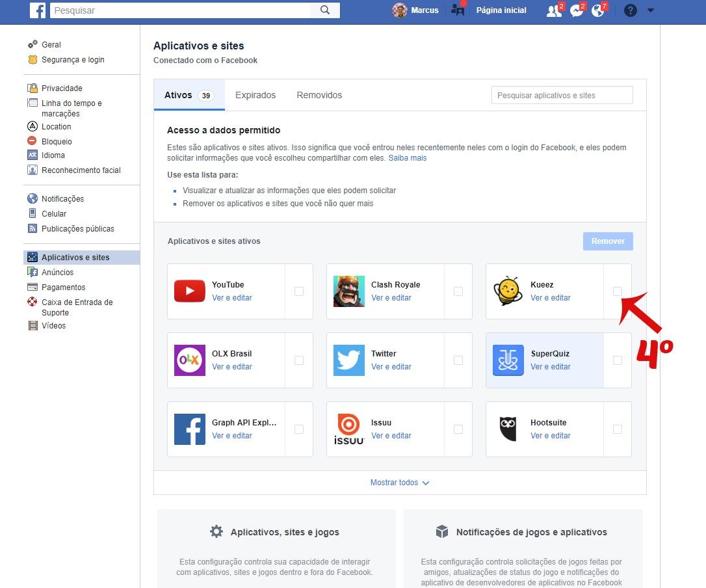The width and height of the screenshot is (706, 588).
Task: Click the Kueez bee icon
Action: [508, 291]
